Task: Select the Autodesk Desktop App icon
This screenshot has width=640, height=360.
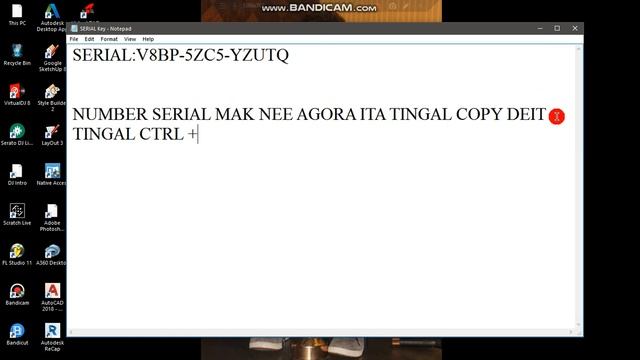Action: (x=52, y=17)
